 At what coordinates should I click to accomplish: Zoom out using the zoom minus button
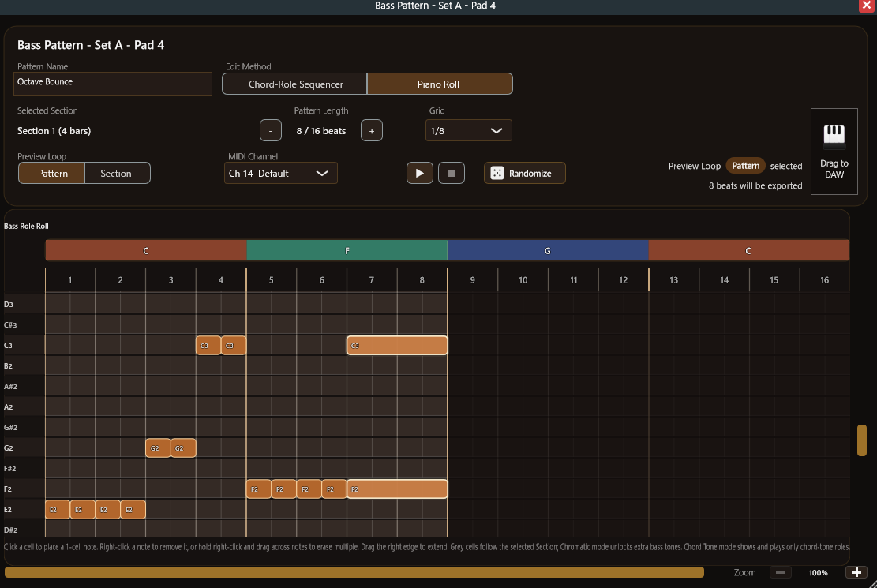click(x=781, y=572)
